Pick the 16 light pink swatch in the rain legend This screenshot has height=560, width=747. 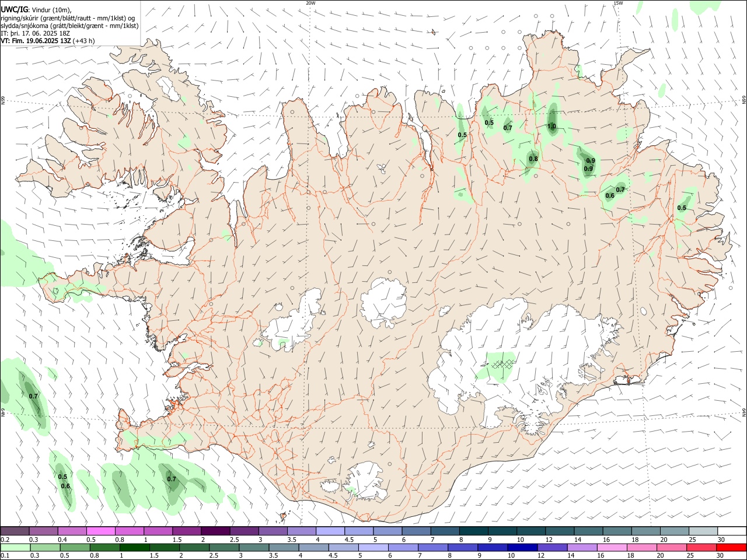612,547
